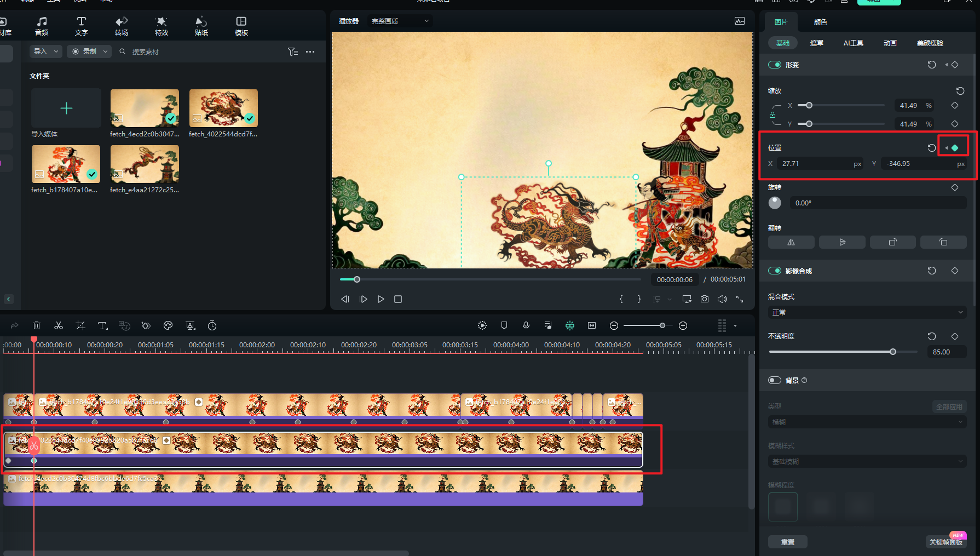
Task: Open the 转场 transitions panel
Action: click(x=122, y=26)
